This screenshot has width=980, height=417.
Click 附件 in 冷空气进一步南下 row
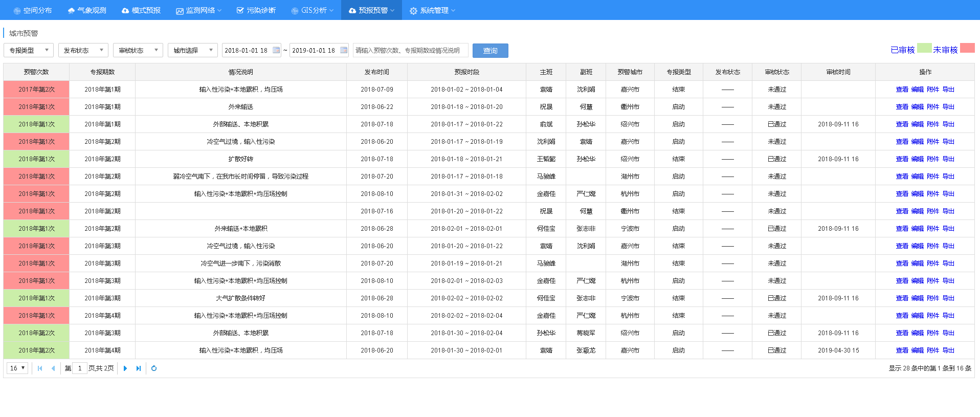(933, 264)
